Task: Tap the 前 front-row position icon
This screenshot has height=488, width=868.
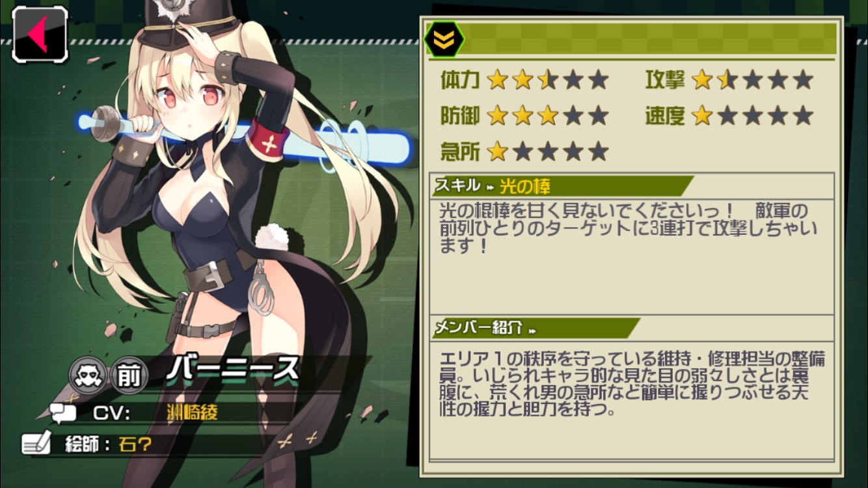Action: [x=129, y=375]
